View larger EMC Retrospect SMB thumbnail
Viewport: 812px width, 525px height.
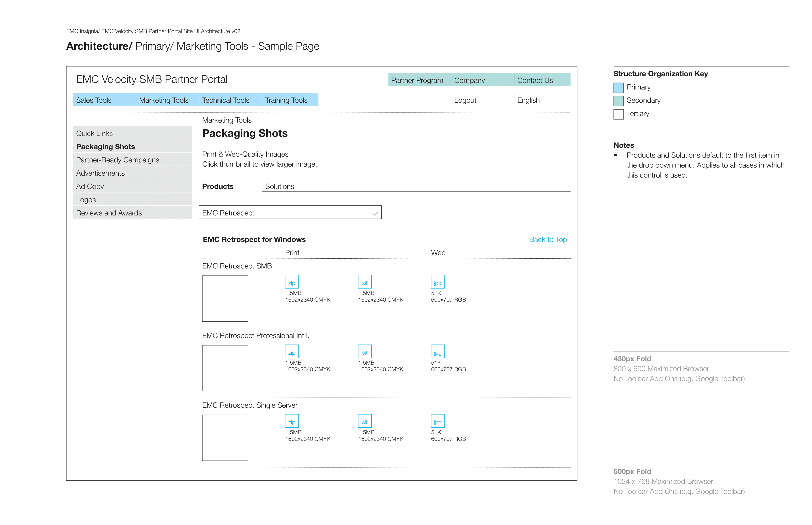225,298
